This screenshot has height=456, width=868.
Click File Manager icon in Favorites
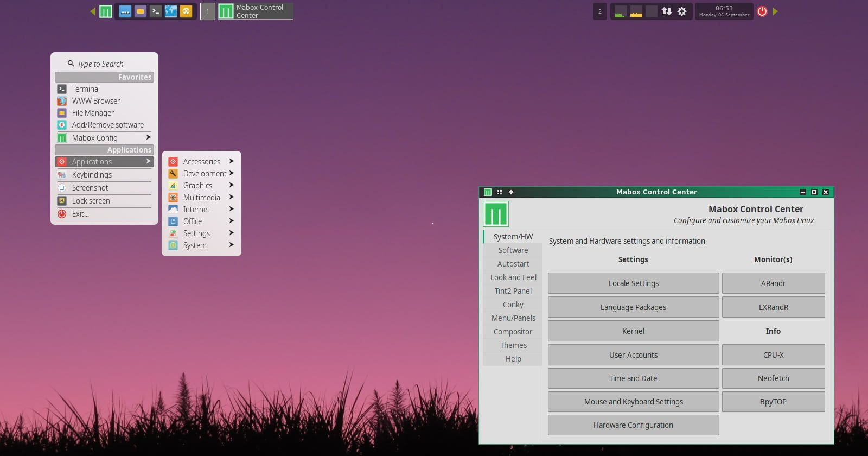[62, 113]
